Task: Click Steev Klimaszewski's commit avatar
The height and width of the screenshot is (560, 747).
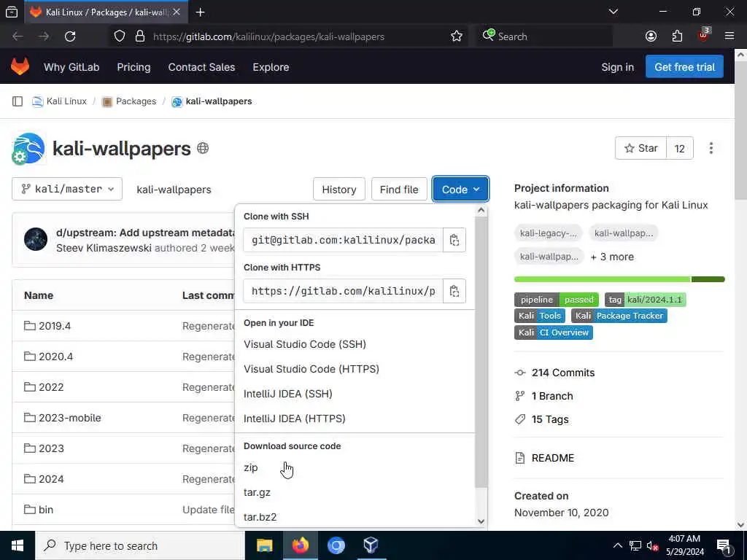Action: [36, 239]
